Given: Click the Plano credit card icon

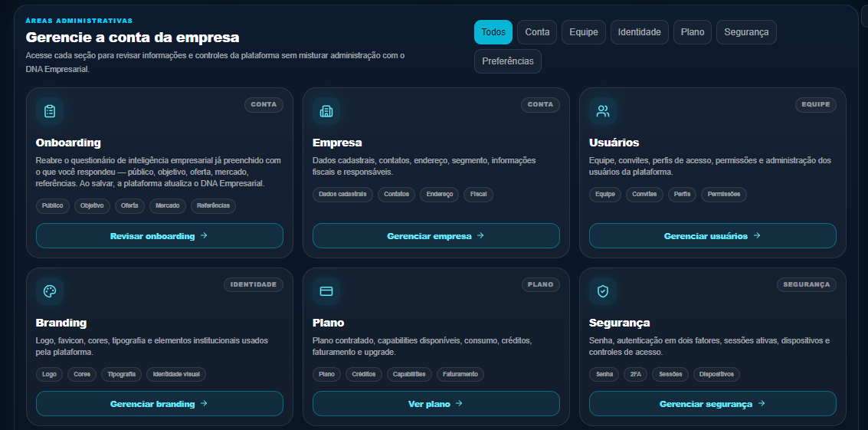Looking at the screenshot, I should point(326,291).
